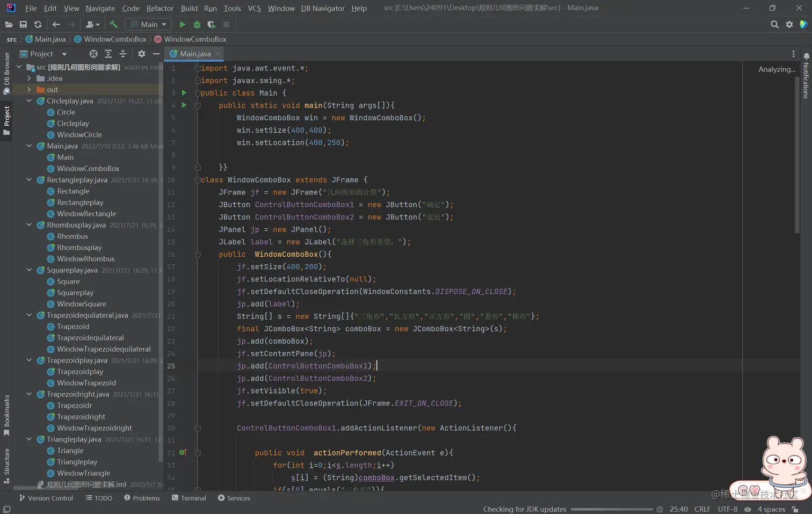Click the JDK updates progress bar

coord(612,509)
